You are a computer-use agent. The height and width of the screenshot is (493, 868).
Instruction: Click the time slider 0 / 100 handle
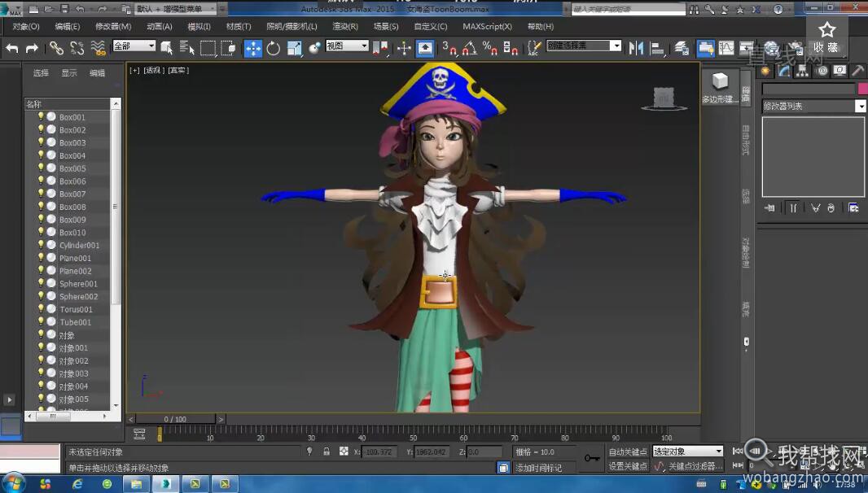[175, 420]
